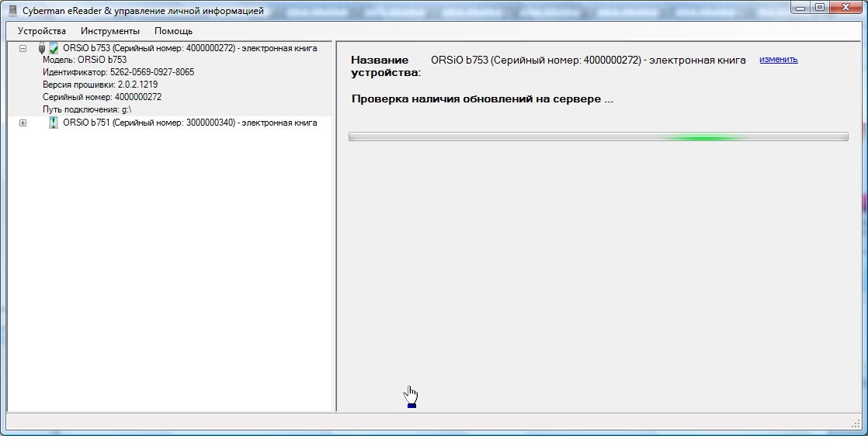Minimize the Cyberman eReader window

pos(800,8)
